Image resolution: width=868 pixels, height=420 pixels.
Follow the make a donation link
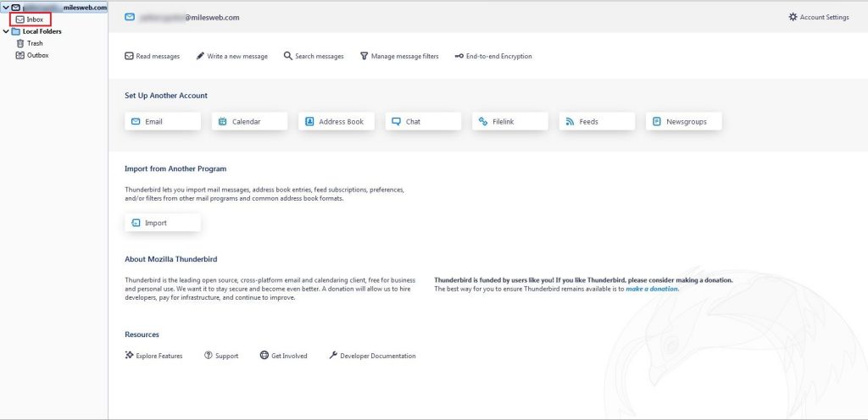tap(652, 289)
